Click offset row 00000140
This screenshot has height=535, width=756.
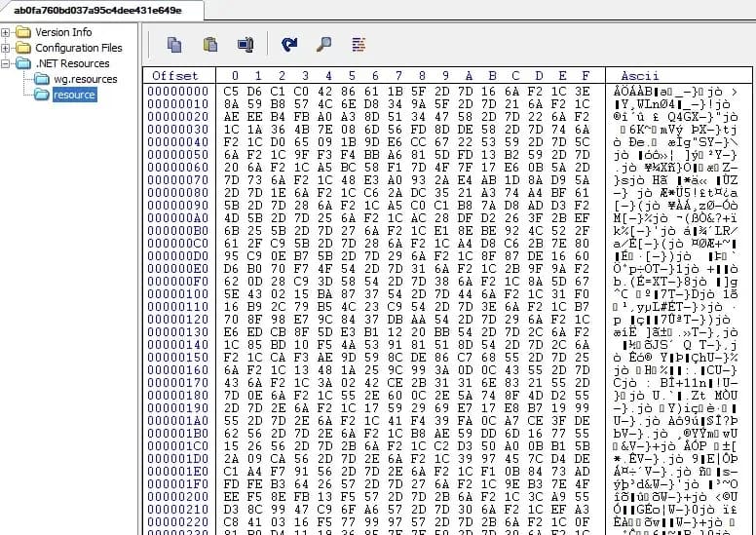click(178, 344)
